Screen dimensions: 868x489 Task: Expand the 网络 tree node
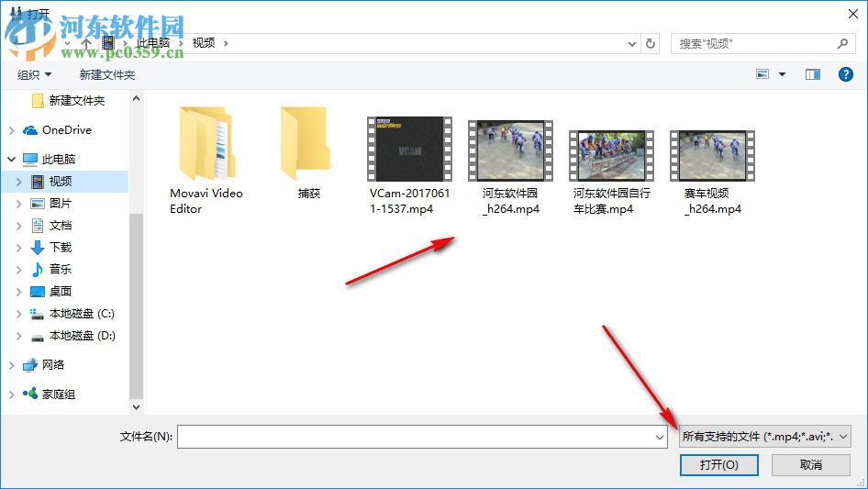pyautogui.click(x=12, y=365)
